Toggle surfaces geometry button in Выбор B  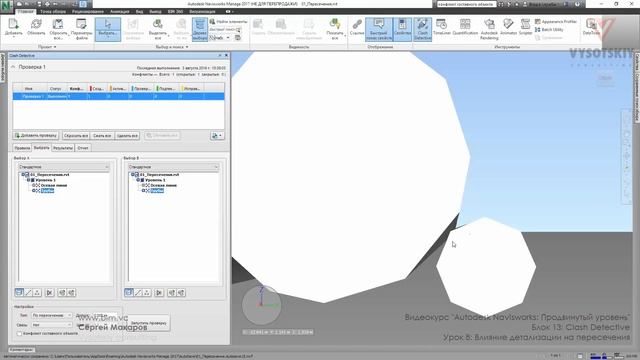tap(129, 292)
